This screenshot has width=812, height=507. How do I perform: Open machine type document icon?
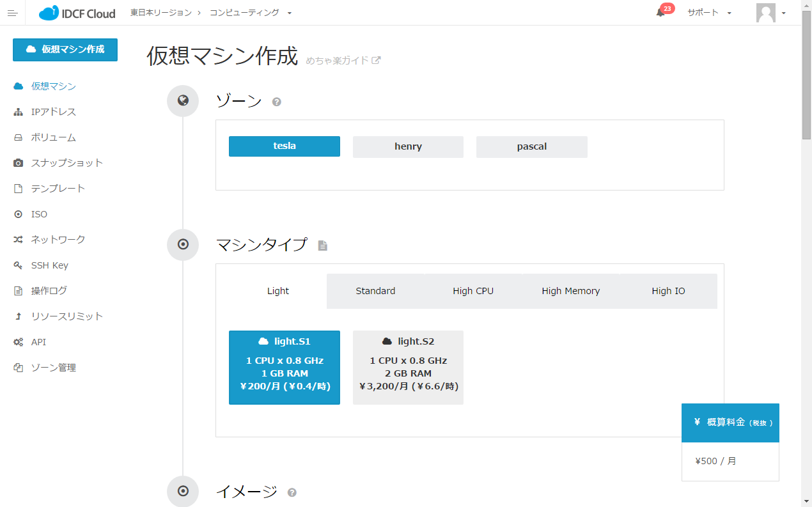click(323, 246)
